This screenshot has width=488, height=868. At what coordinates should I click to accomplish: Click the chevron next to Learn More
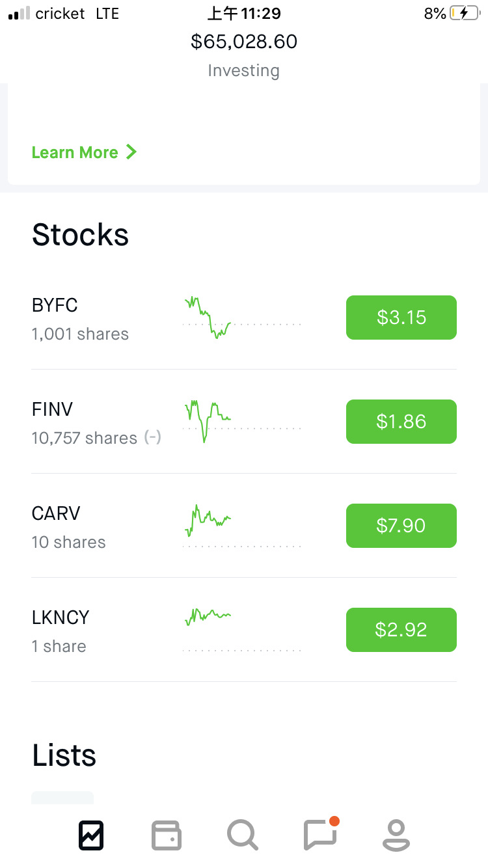click(131, 152)
